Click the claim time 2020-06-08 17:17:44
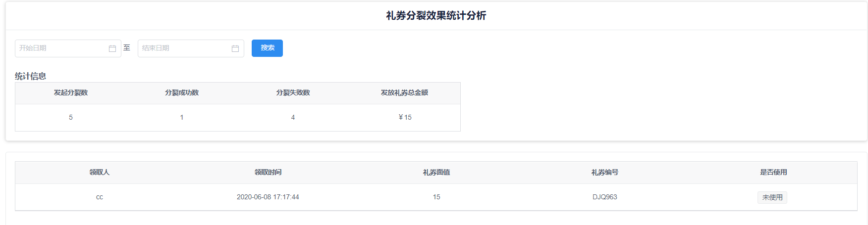Screen dimensions: 868x225 click(x=268, y=197)
